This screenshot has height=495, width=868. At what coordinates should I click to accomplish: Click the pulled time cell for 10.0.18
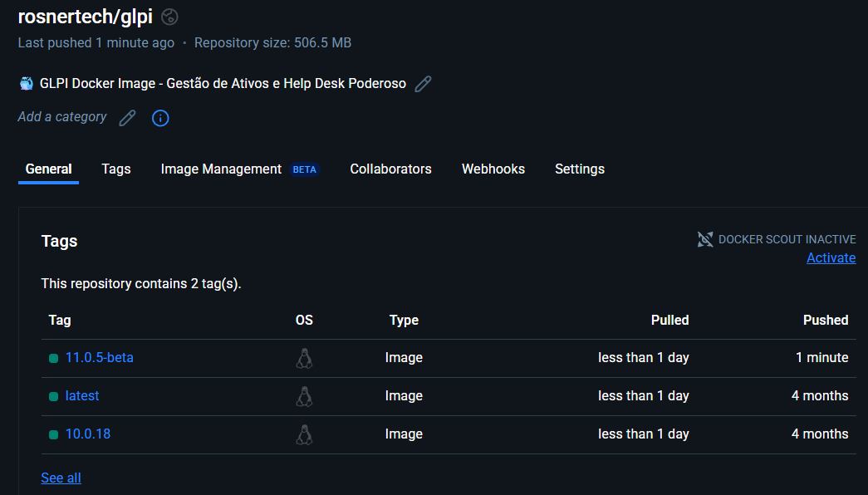[x=644, y=434]
